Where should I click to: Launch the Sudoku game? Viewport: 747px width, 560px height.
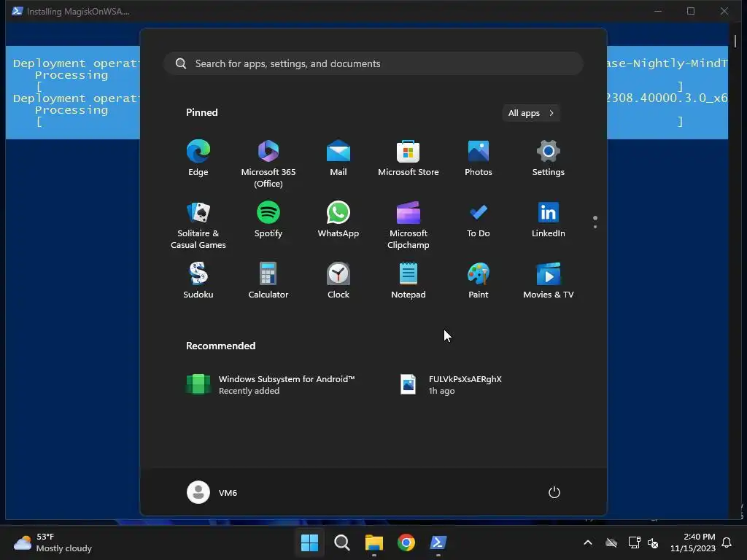coord(198,281)
